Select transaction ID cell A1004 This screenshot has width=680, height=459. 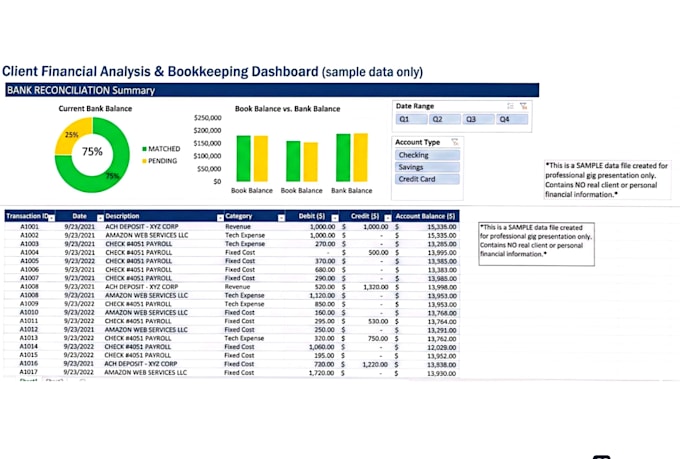point(29,252)
